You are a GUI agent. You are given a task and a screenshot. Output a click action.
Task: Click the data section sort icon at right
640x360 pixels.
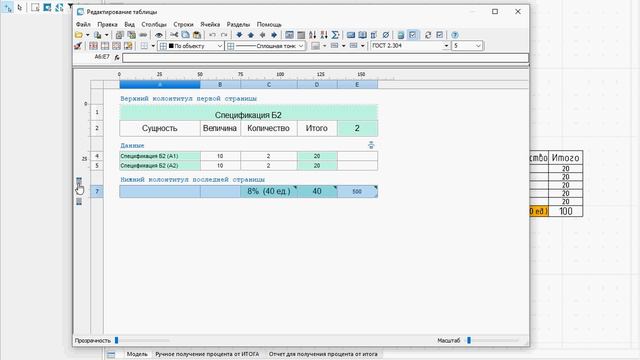[x=371, y=145]
